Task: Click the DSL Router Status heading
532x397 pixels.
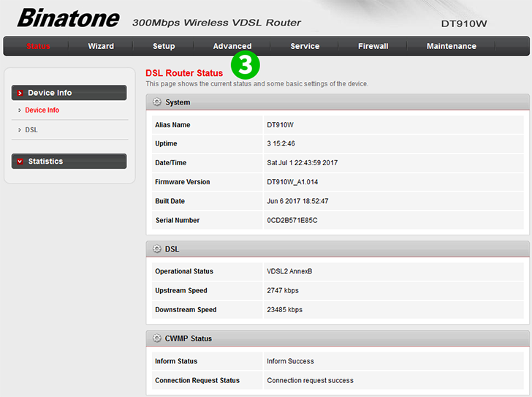Action: point(184,73)
